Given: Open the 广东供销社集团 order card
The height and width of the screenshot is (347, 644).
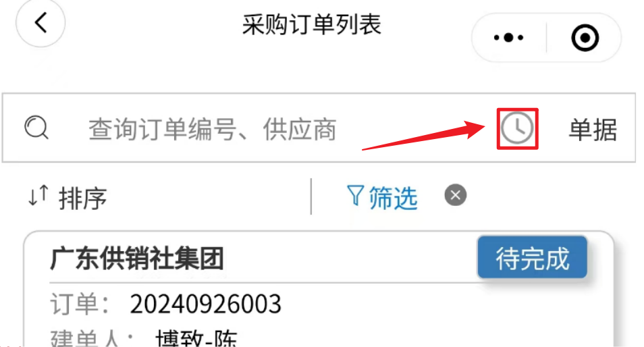Looking at the screenshot, I should (319, 289).
